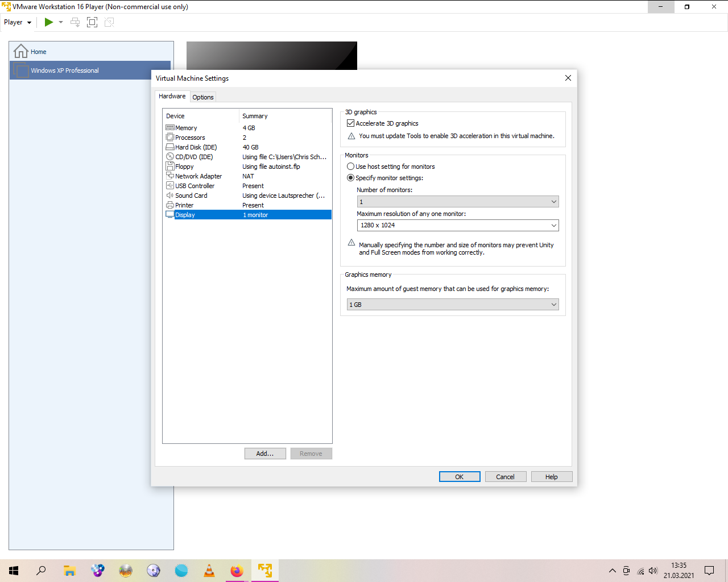The height and width of the screenshot is (582, 728).
Task: Select Windows XP Professional in the library
Action: point(90,70)
